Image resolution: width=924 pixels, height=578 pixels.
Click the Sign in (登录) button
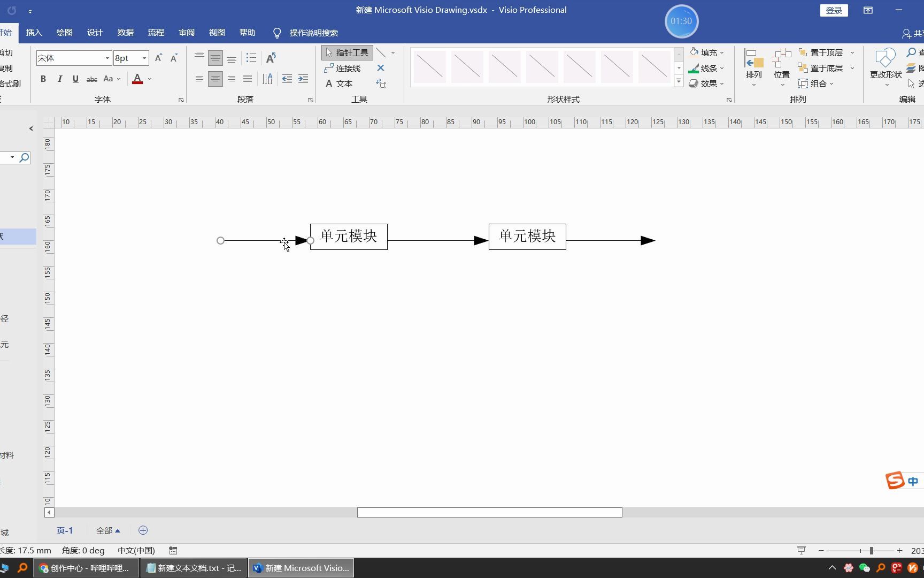click(834, 10)
